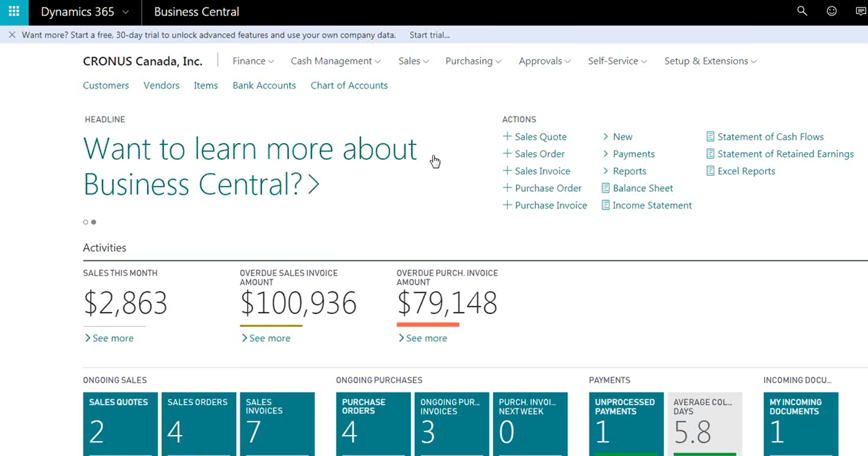Open the Excel Reports link

(746, 171)
